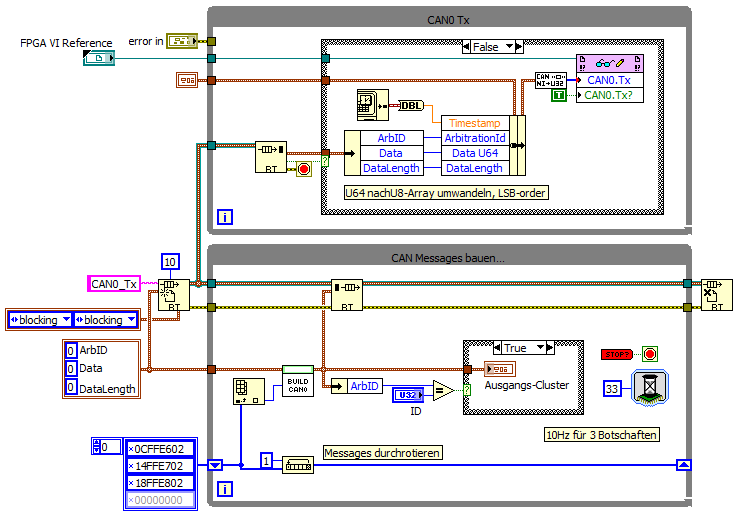Click the Dequeue Element node in CAN0 Tx loop
Viewport: 740px width, 514px height.
(x=271, y=157)
